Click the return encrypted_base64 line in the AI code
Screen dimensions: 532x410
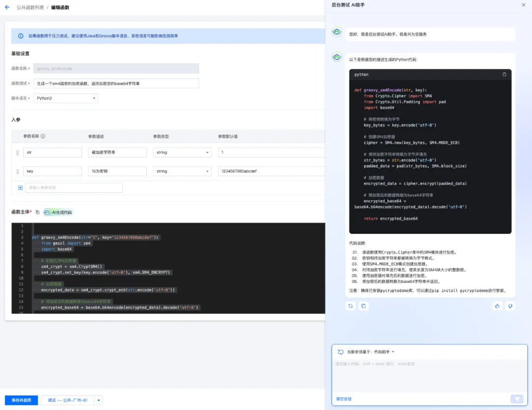(391, 219)
